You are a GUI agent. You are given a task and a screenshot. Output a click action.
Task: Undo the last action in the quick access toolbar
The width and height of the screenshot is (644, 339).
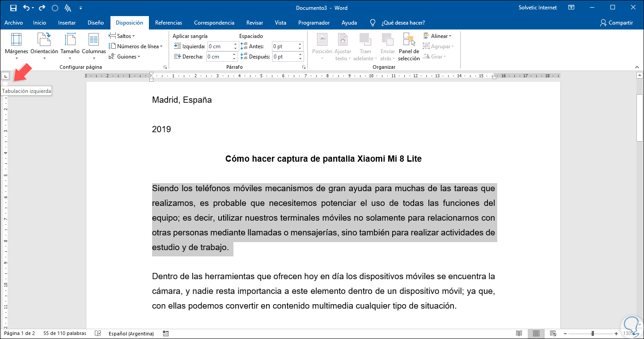pyautogui.click(x=26, y=8)
